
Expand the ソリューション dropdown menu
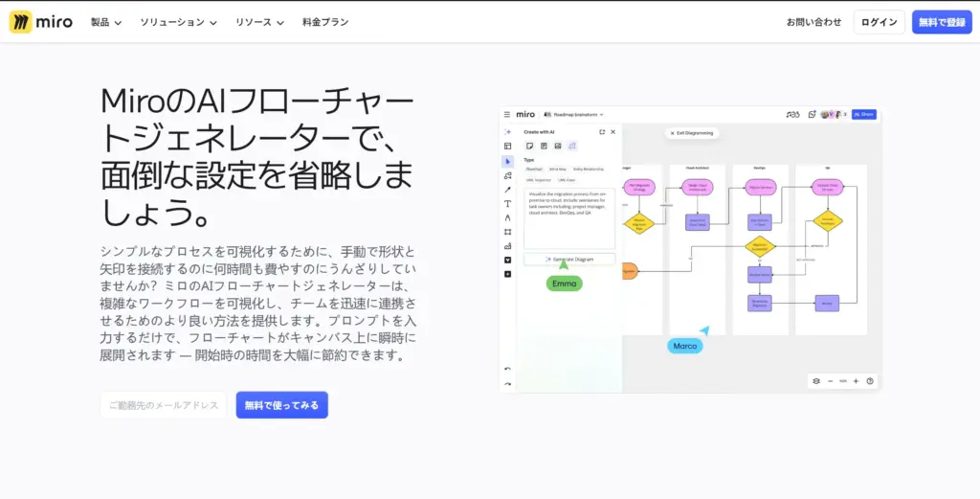click(x=179, y=22)
